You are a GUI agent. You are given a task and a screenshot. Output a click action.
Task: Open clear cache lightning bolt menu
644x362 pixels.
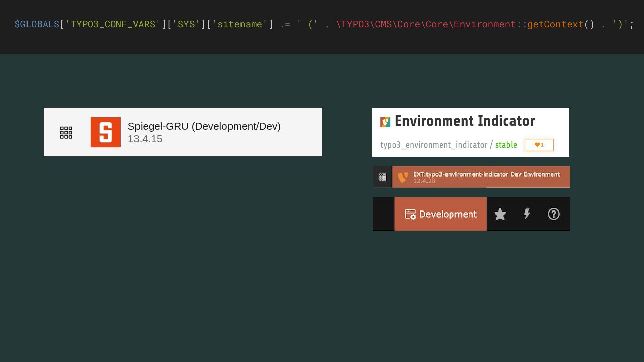[x=527, y=214]
